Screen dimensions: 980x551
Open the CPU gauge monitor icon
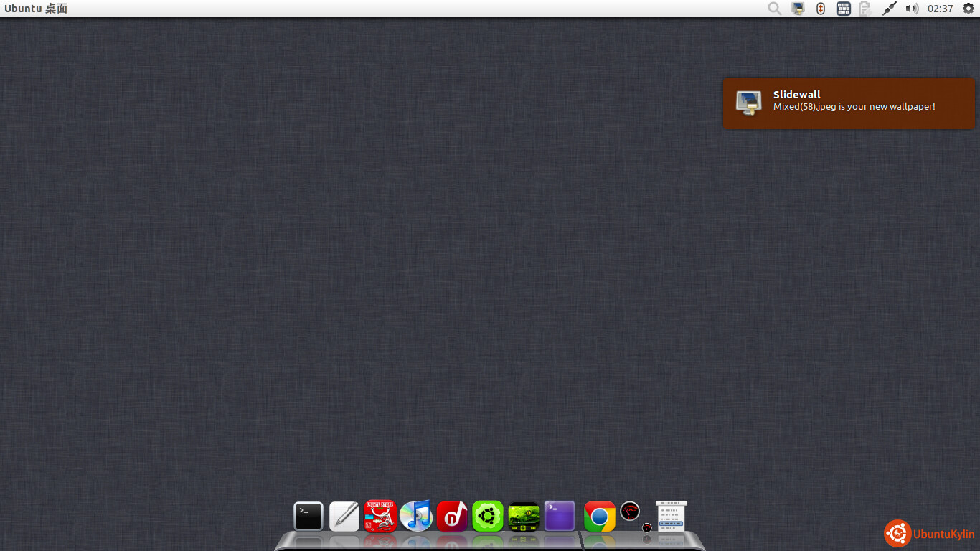pyautogui.click(x=630, y=511)
